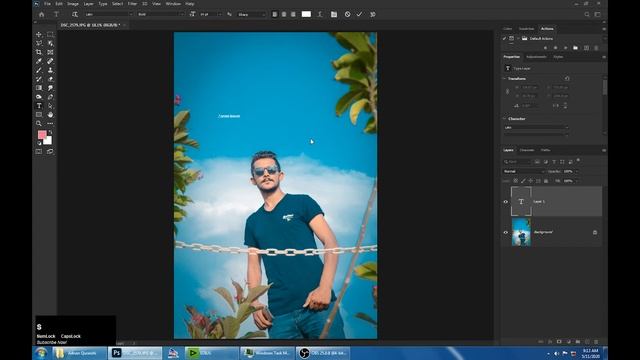Screen dimensions: 640x360
Task: Create warped text from options bar
Action: (x=320, y=14)
